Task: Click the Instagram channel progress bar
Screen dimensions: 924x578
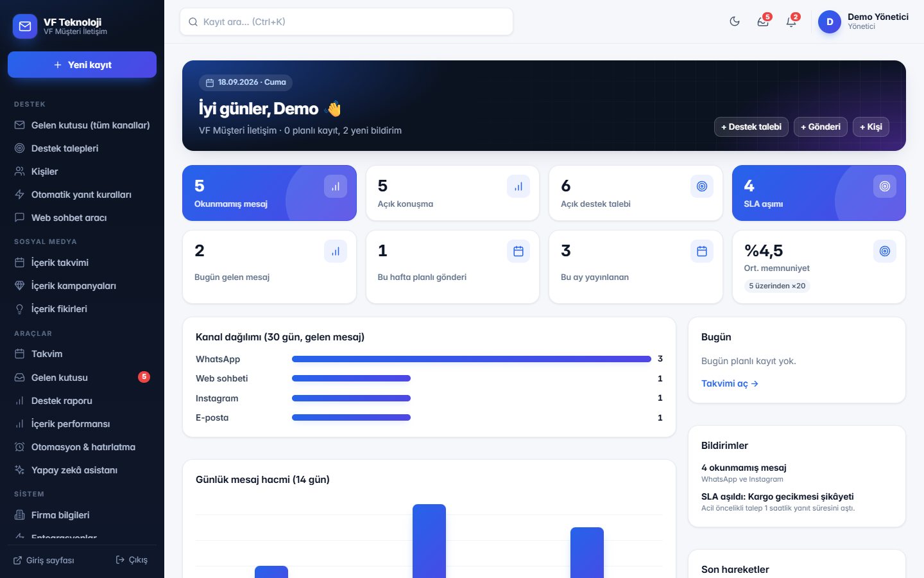Action: coord(351,398)
